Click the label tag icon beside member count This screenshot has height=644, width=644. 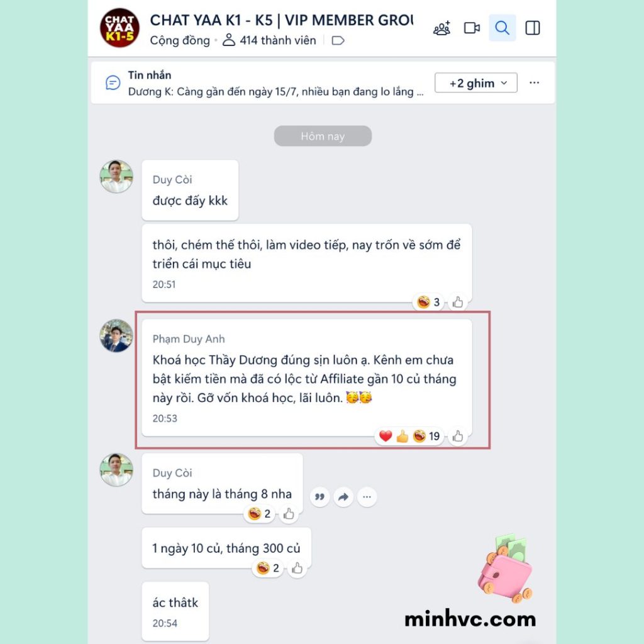click(338, 40)
